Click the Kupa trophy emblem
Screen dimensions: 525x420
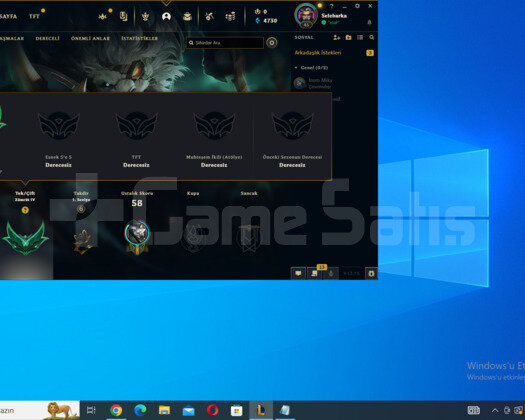(194, 238)
